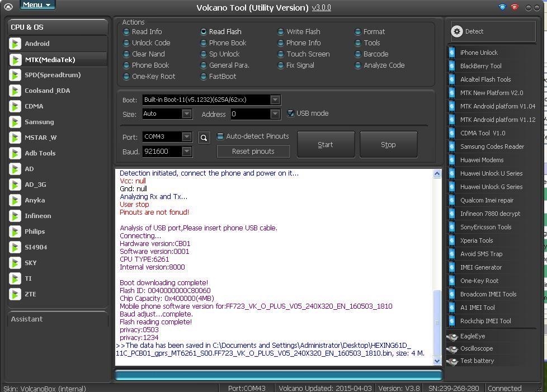Click the search port magnifier icon

(204, 138)
